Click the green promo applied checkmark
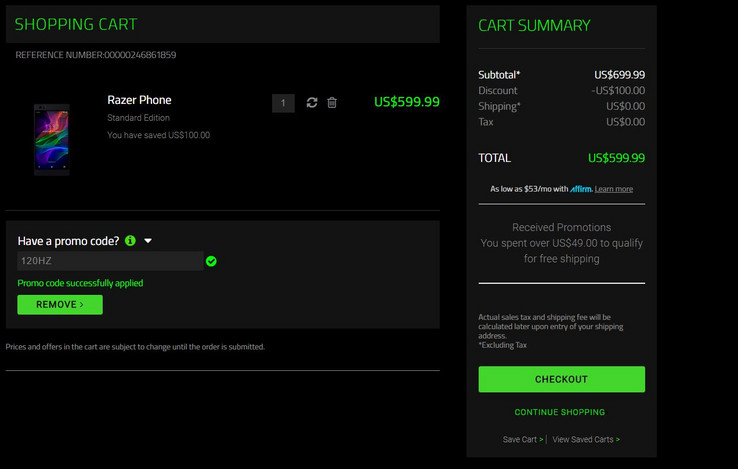This screenshot has width=738, height=469. click(x=211, y=261)
